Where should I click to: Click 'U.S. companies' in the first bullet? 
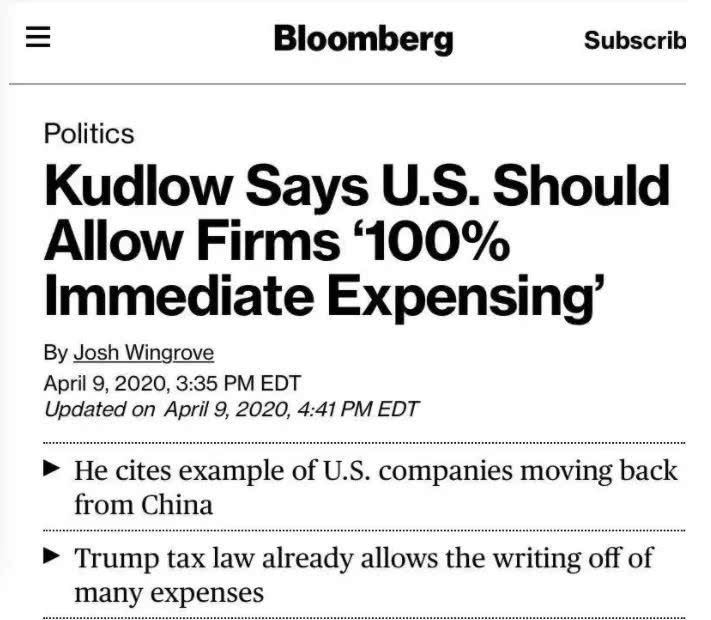point(343,469)
